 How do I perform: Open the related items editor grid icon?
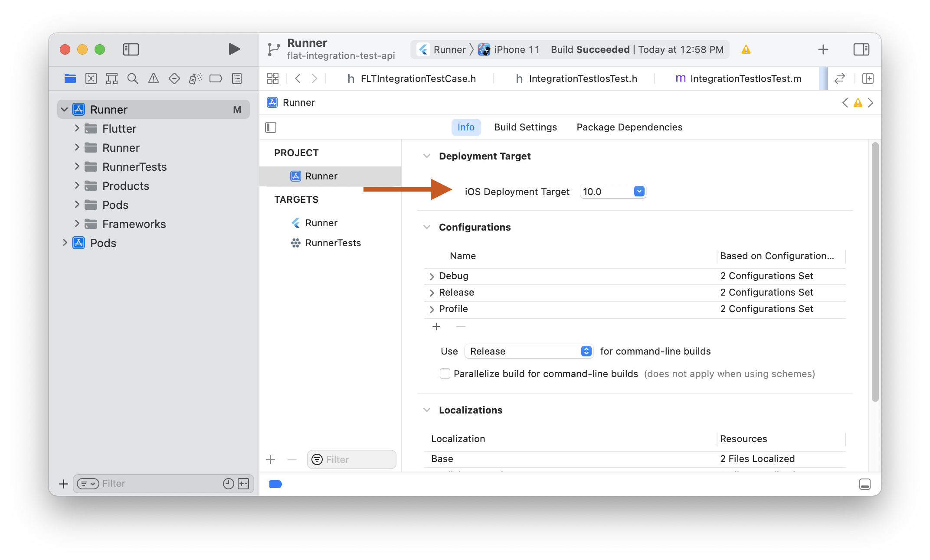click(x=273, y=78)
